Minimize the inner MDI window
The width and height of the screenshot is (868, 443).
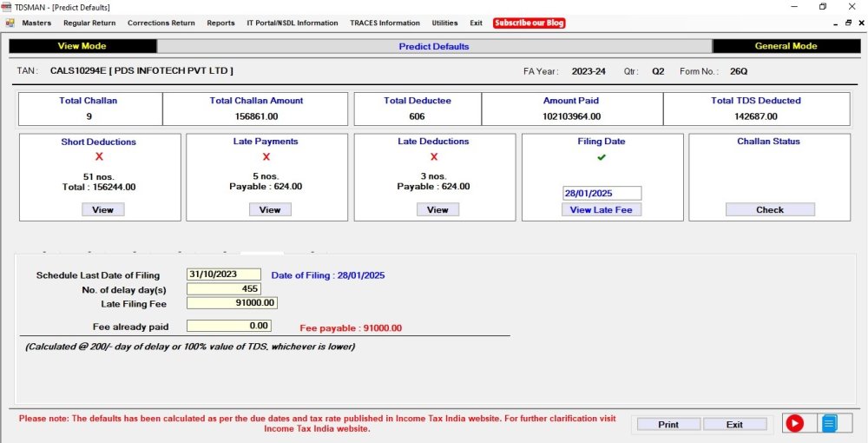[x=835, y=23]
